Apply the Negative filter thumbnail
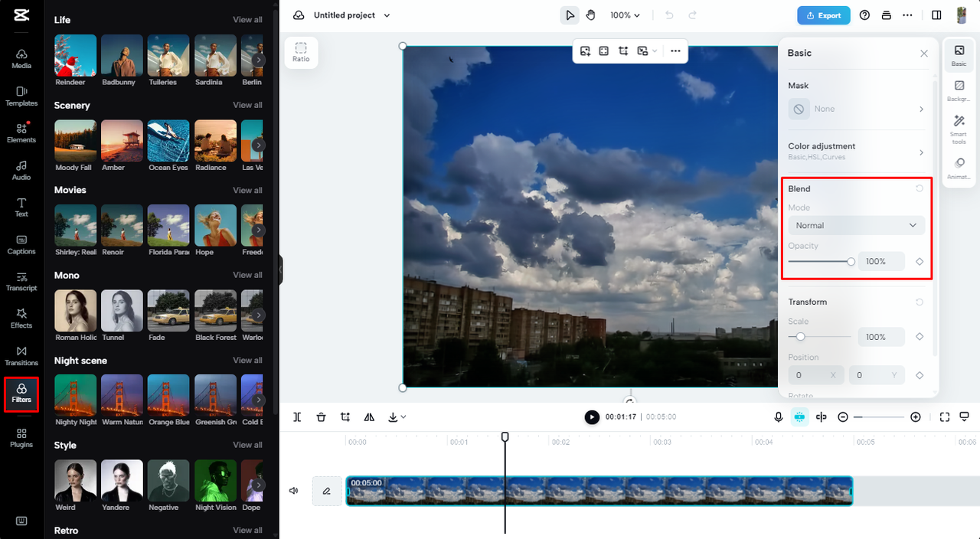This screenshot has width=980, height=539. coord(168,481)
